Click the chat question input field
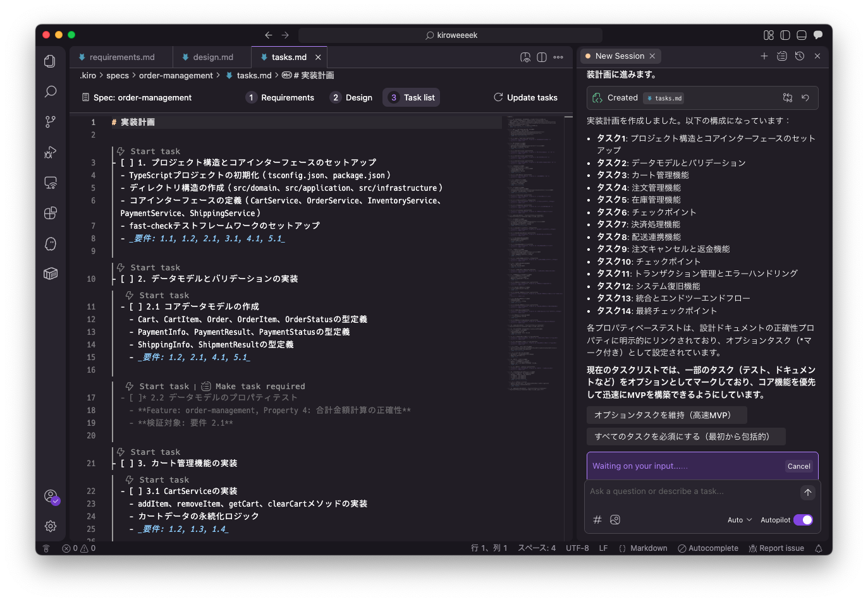The height and width of the screenshot is (602, 868). click(x=689, y=491)
